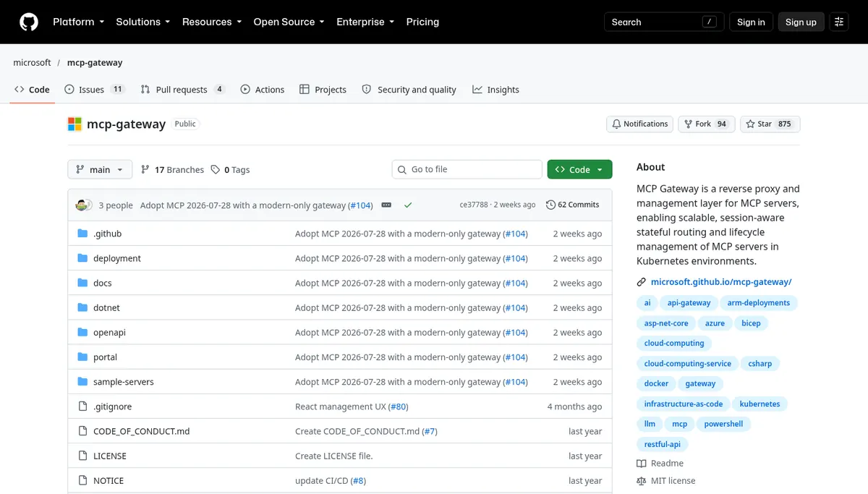Image resolution: width=868 pixels, height=494 pixels.
Task: Click the Sign up button
Action: point(801,22)
